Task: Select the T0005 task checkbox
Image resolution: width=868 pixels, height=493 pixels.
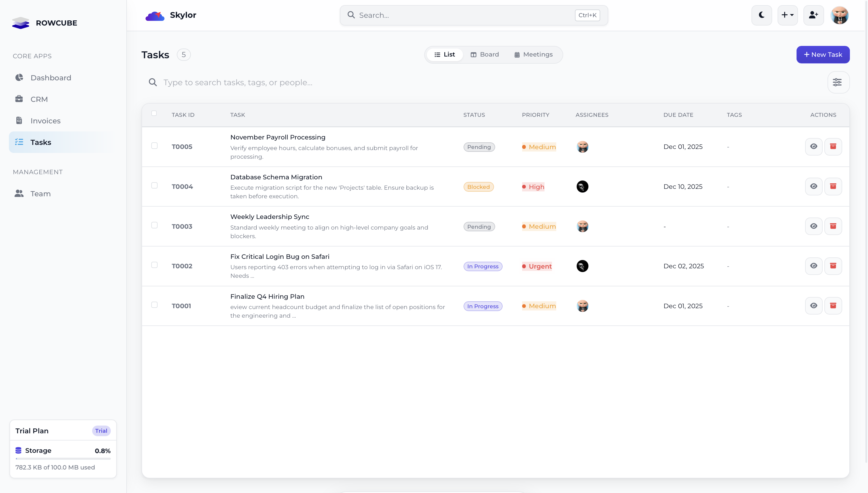Action: [x=154, y=146]
